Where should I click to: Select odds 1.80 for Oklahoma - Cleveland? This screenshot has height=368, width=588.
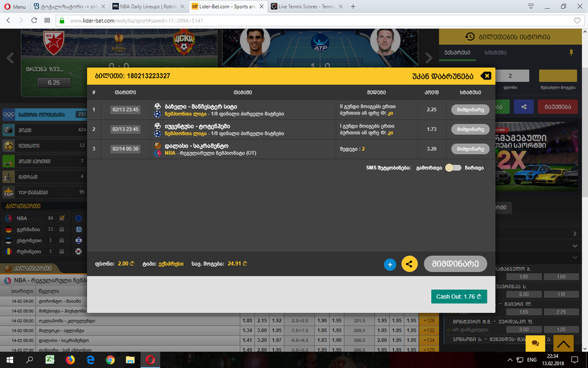point(247,321)
